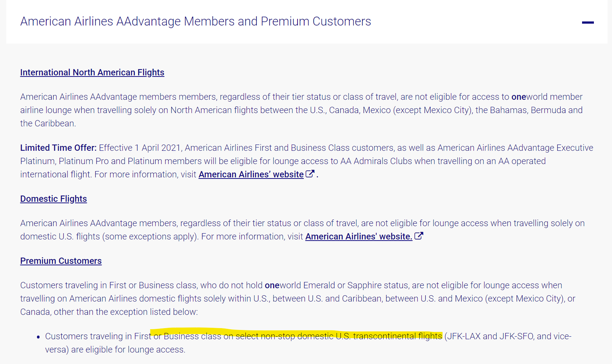Click the American Airlines AAdvantage Members accordion title
The width and height of the screenshot is (612, 364).
click(195, 21)
